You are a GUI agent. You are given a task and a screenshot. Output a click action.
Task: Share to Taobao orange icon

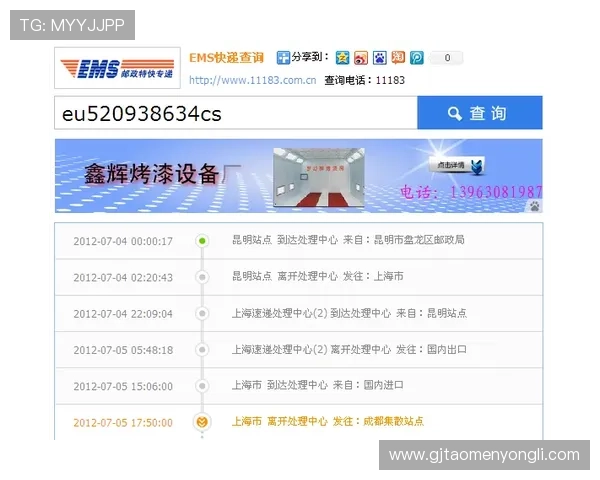click(x=398, y=58)
